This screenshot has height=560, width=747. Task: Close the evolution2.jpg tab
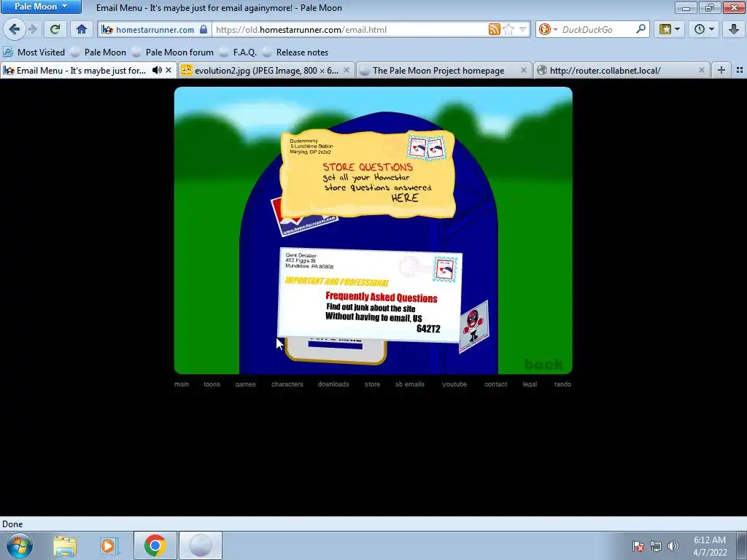pos(347,71)
